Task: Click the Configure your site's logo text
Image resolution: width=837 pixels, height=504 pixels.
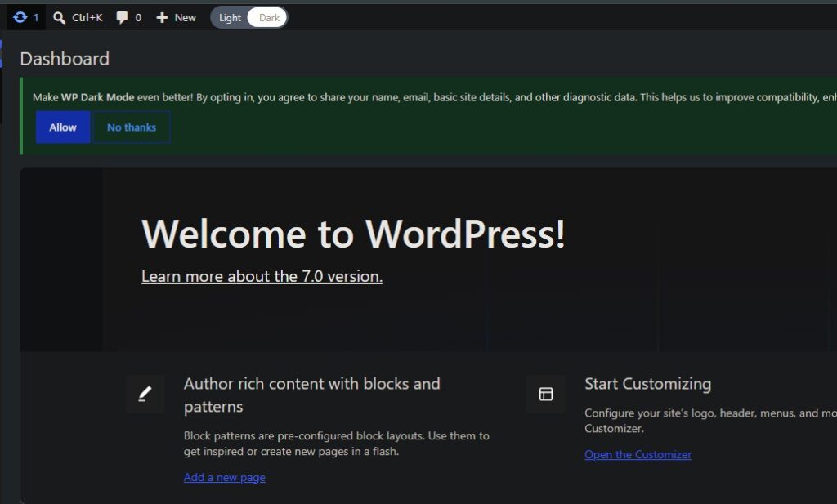Action: point(710,420)
